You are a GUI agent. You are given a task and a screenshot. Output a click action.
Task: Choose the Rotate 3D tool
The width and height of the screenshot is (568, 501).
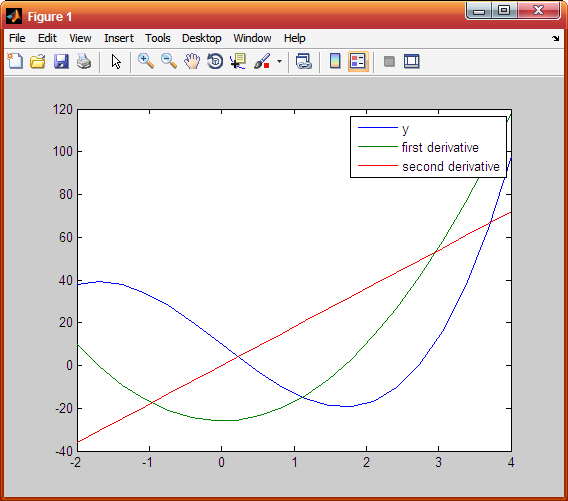coord(215,61)
